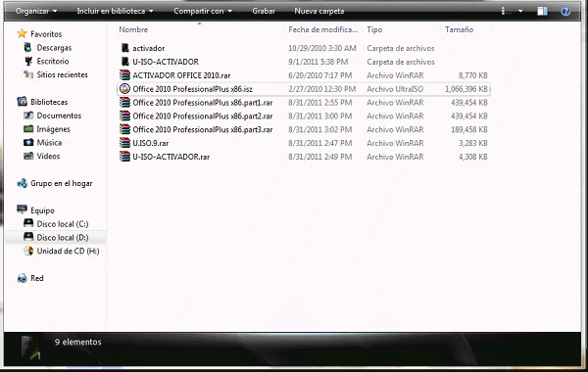
Task: Select file name Office 2010 ProfessionalPlus x86.part3.rar
Action: [x=203, y=129]
